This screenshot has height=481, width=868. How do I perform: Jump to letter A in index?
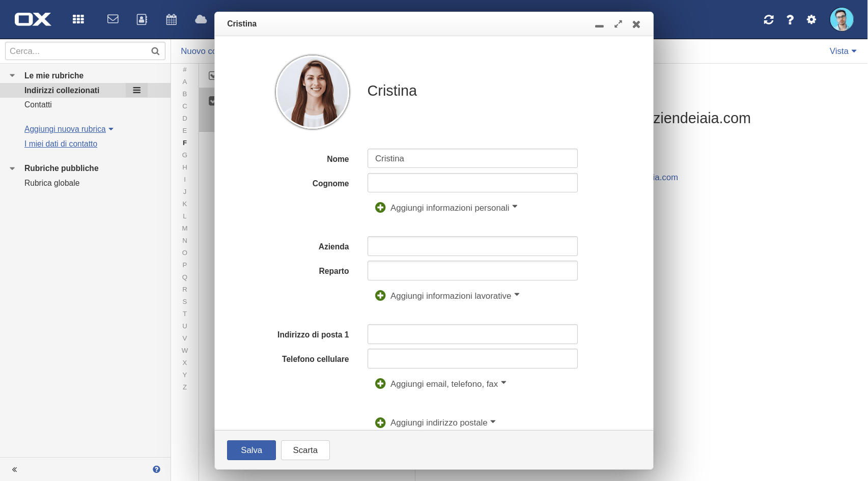185,81
